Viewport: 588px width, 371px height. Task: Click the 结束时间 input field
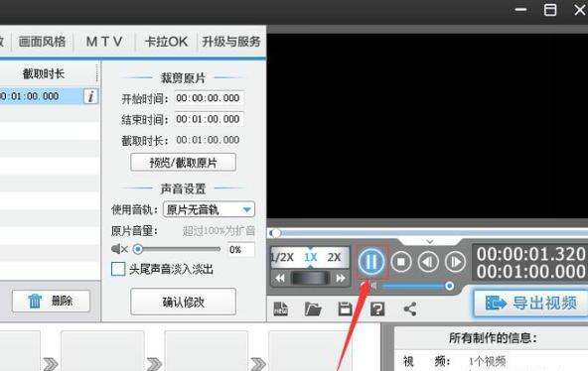point(209,119)
